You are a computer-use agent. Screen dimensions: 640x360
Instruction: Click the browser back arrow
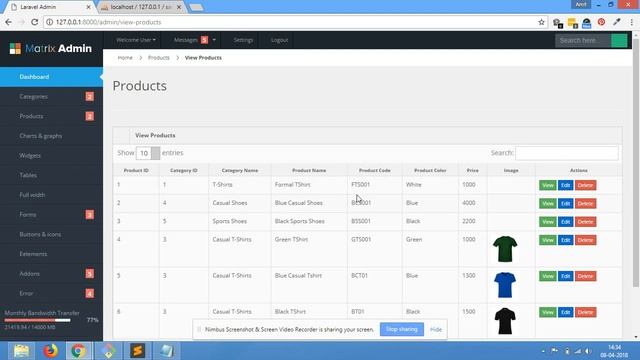tap(9, 22)
